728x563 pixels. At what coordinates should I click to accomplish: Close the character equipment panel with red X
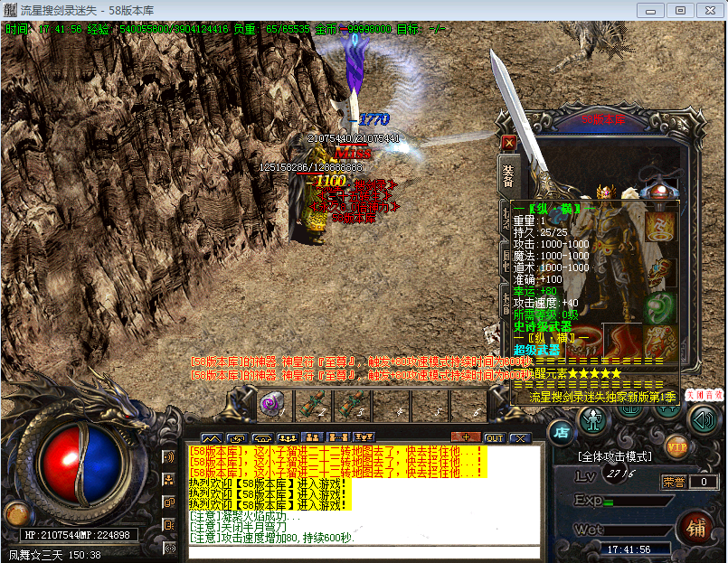(x=509, y=143)
